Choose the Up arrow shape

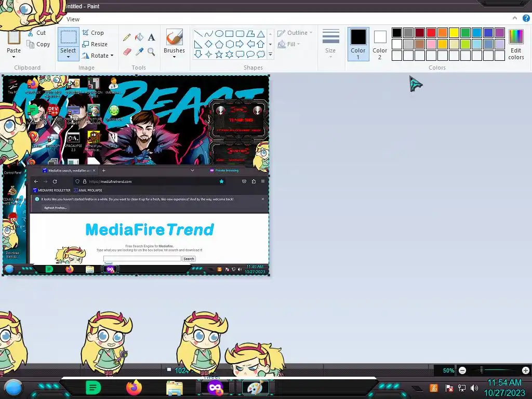261,44
